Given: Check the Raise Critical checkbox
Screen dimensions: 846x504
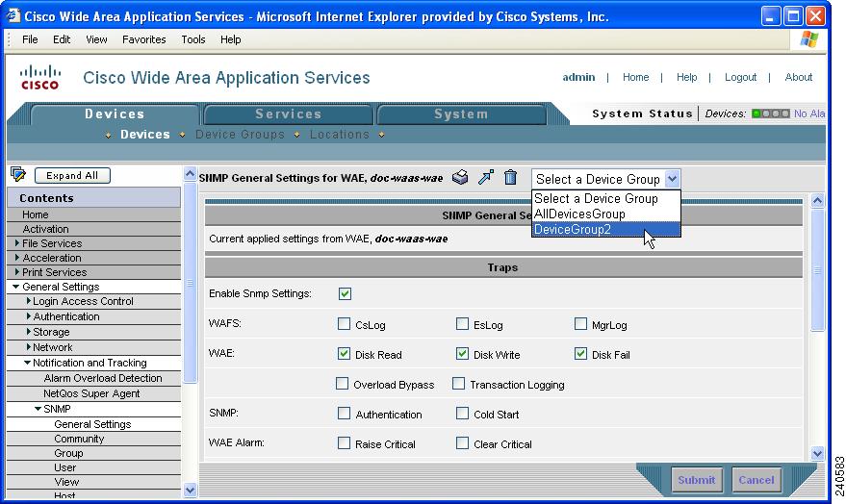Looking at the screenshot, I should [x=344, y=443].
